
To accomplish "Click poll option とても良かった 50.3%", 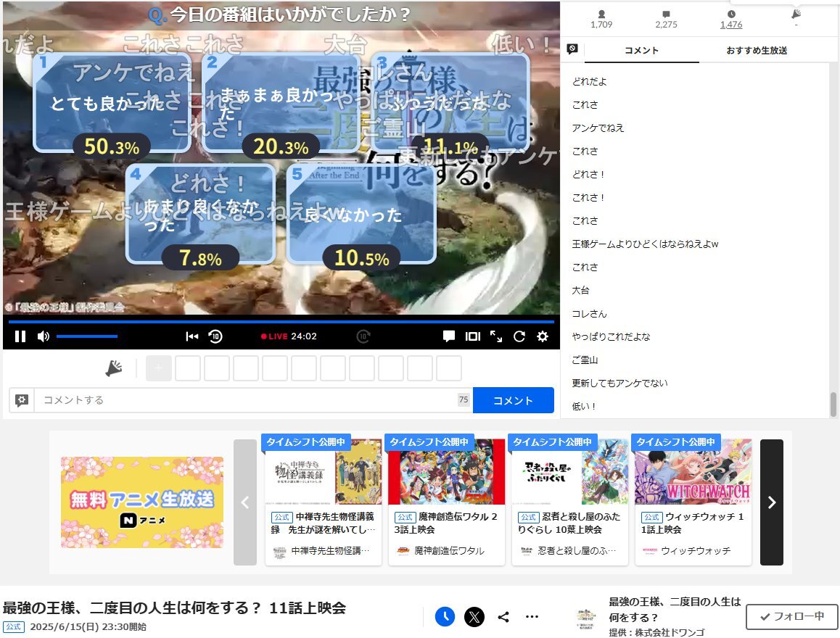I will [112, 103].
